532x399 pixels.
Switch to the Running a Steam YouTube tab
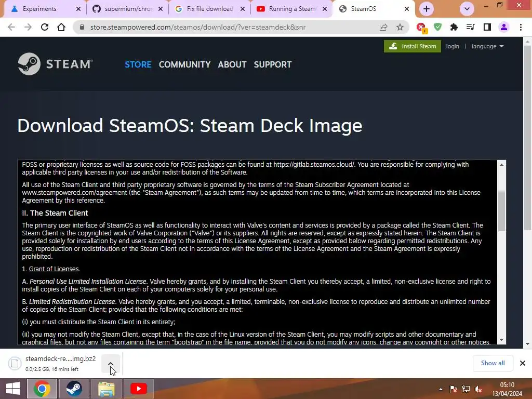click(292, 9)
